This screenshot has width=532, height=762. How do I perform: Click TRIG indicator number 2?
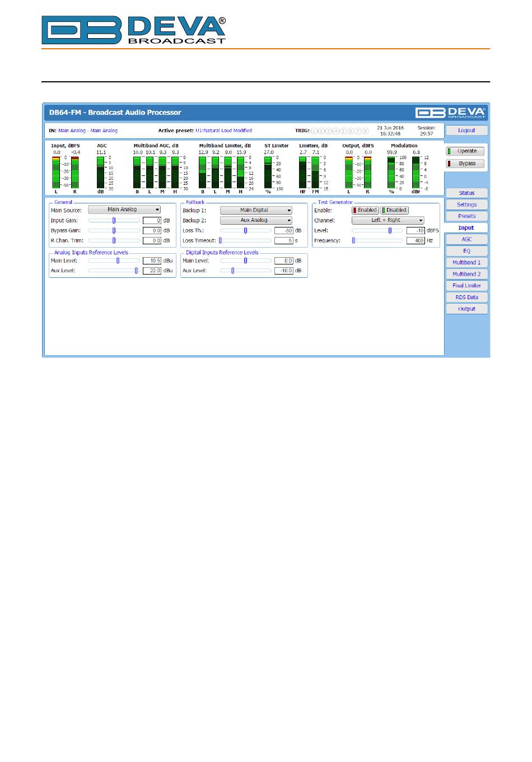[321, 131]
